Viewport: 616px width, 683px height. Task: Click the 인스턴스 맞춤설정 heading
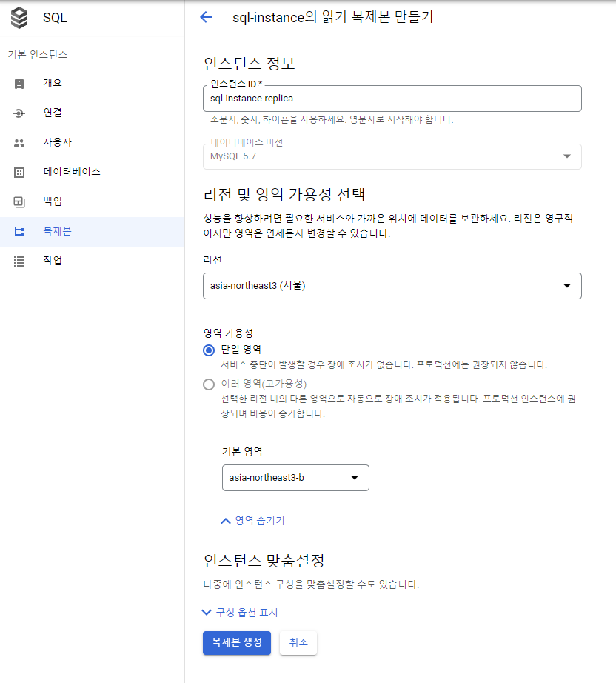coord(264,561)
